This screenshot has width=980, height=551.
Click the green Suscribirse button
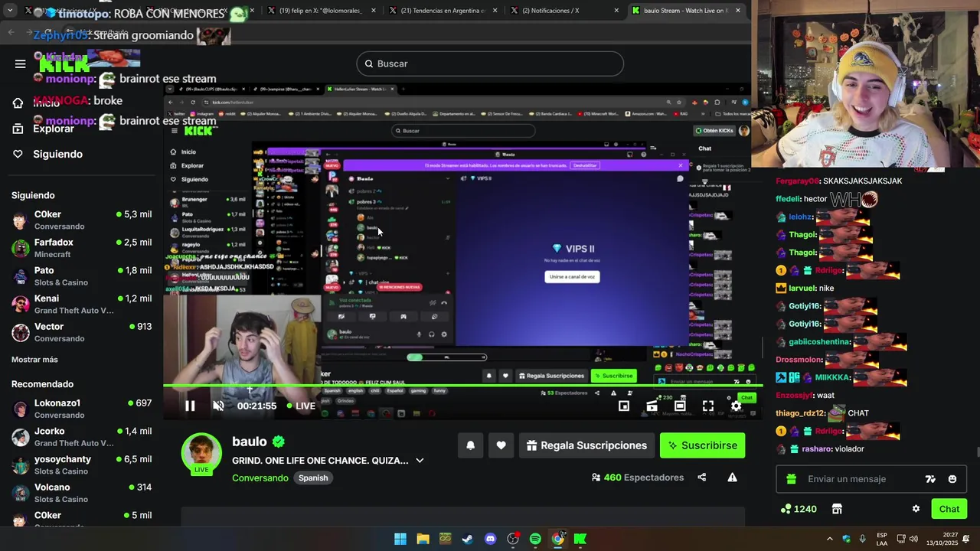point(702,445)
